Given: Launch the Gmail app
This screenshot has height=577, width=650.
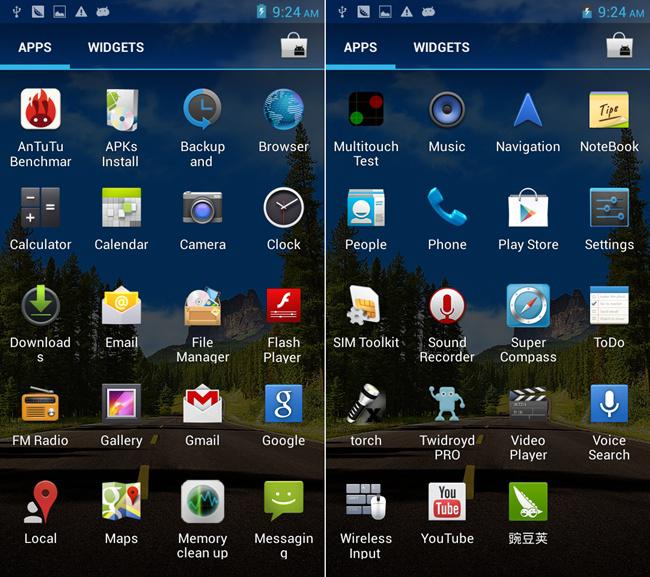Looking at the screenshot, I should [202, 404].
